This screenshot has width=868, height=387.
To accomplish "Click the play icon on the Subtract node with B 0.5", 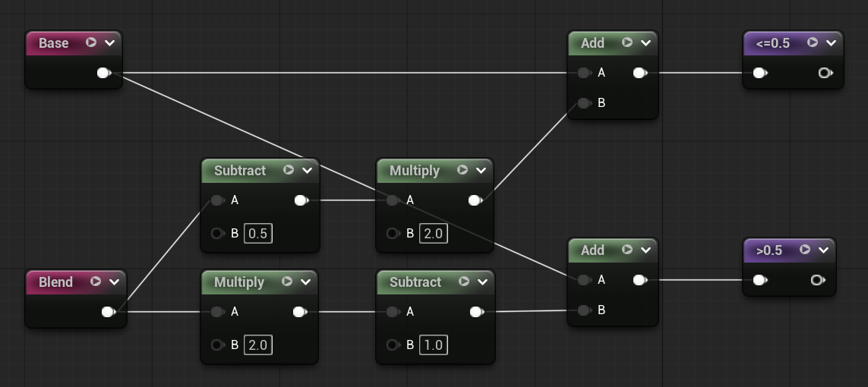I will pos(289,170).
